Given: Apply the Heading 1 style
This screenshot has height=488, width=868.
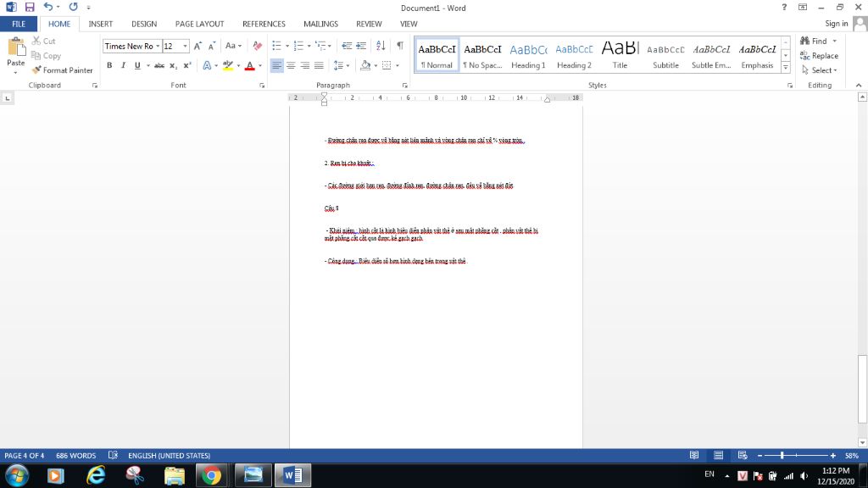Looking at the screenshot, I should 528,56.
